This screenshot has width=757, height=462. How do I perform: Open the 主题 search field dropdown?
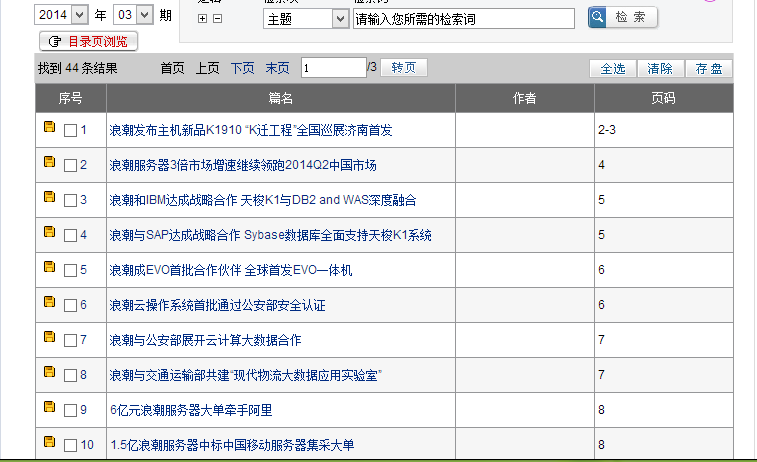(x=306, y=19)
